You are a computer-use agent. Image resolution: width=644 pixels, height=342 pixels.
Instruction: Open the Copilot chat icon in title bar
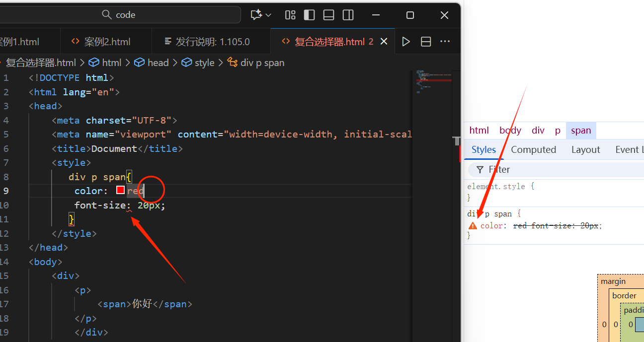click(x=256, y=15)
